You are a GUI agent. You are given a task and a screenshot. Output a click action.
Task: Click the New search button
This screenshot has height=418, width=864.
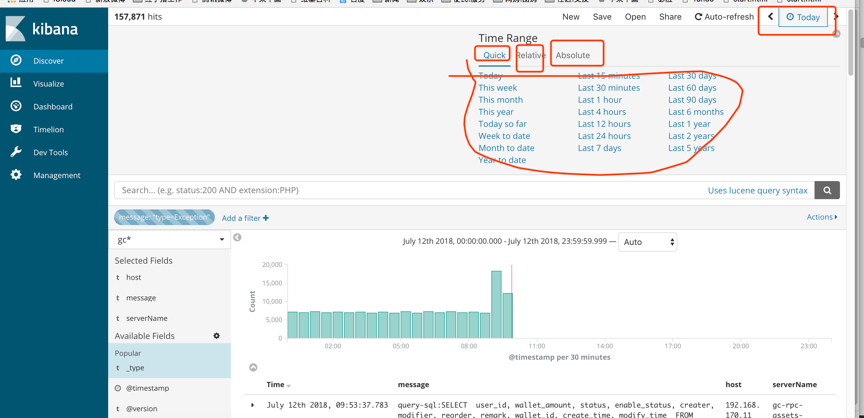[571, 17]
